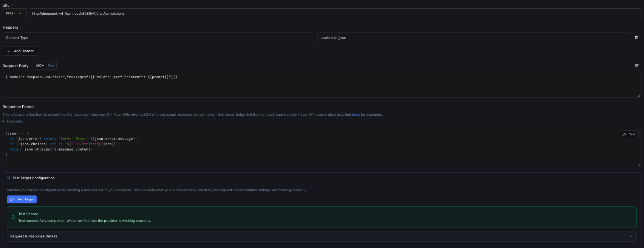
Task: Click the Request Body label
Action: tap(15, 66)
